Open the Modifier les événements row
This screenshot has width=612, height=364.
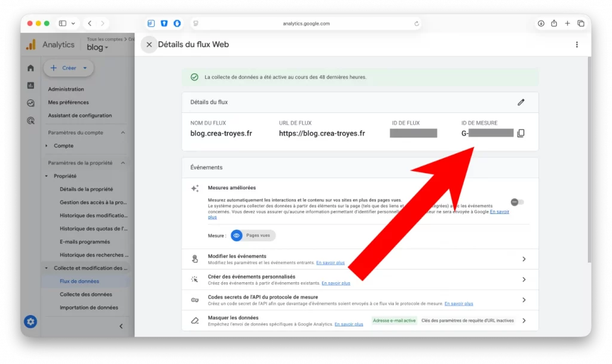click(360, 259)
